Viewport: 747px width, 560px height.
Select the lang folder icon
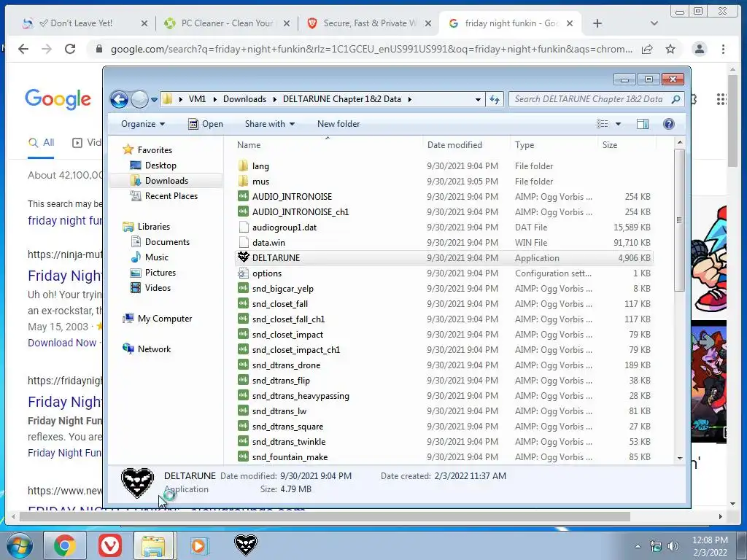[243, 166]
